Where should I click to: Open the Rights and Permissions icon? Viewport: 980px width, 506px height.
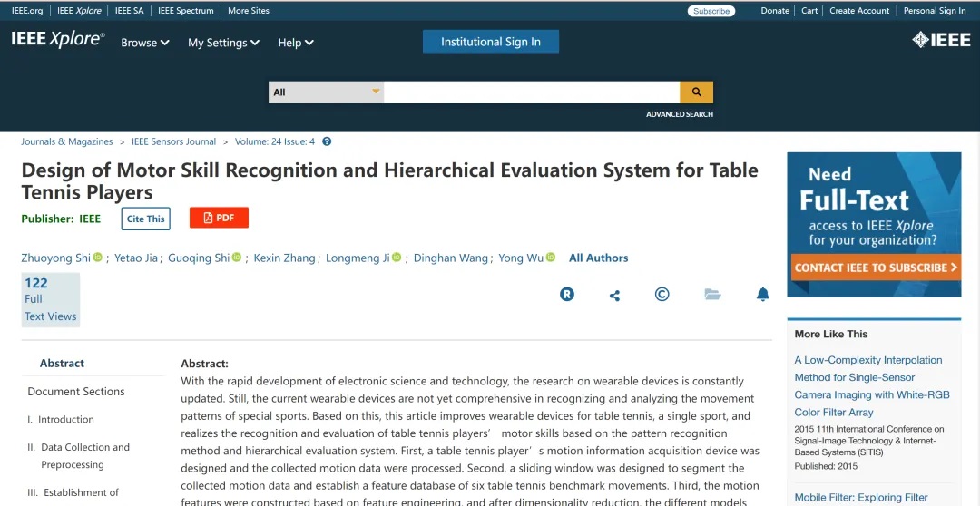[x=567, y=294]
